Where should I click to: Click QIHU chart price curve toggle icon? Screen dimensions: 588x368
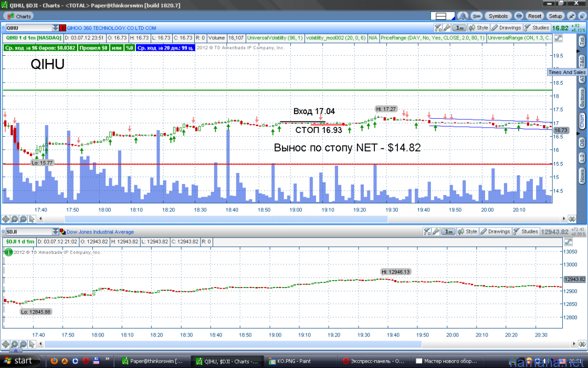(558, 38)
